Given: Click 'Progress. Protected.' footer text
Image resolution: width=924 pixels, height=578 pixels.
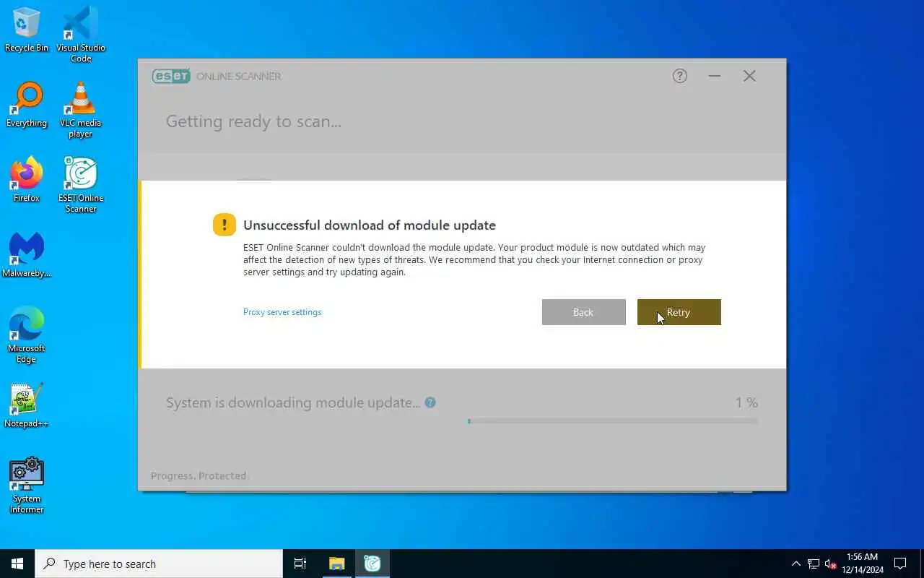Looking at the screenshot, I should point(199,475).
